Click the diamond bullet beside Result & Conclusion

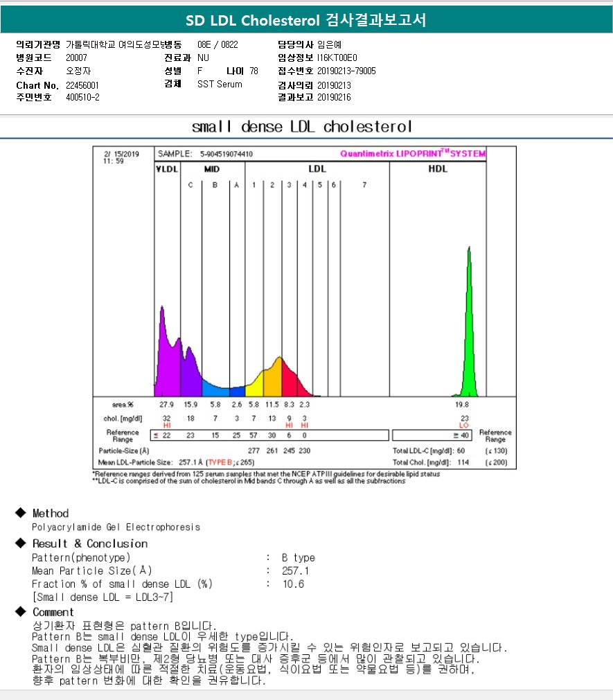(20, 544)
